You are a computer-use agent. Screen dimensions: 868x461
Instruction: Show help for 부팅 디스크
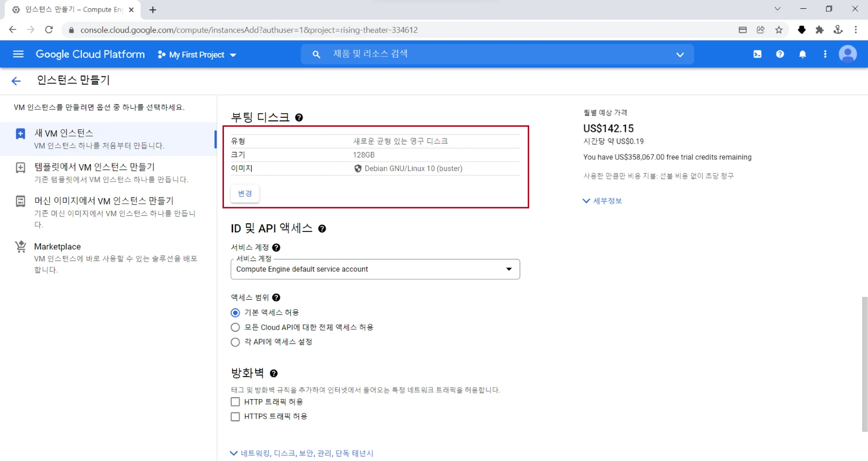point(299,118)
